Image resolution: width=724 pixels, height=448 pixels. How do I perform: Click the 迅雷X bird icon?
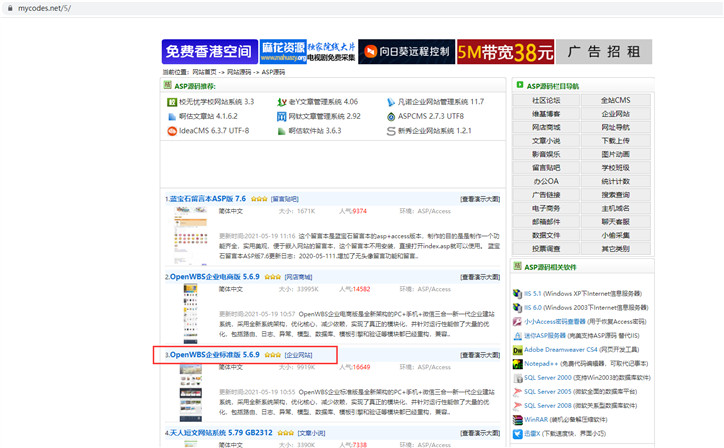click(x=517, y=434)
